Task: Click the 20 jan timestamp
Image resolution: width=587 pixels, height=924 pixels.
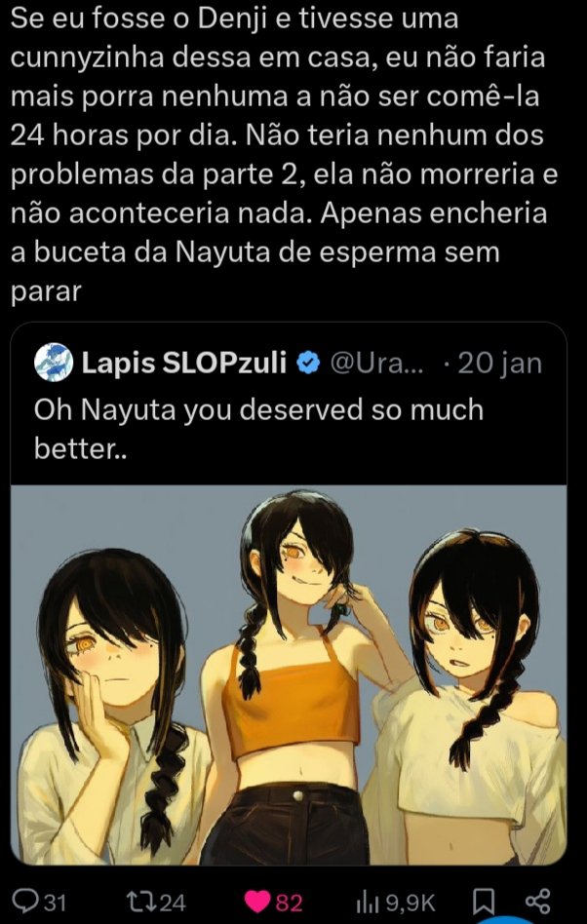Action: [500, 364]
